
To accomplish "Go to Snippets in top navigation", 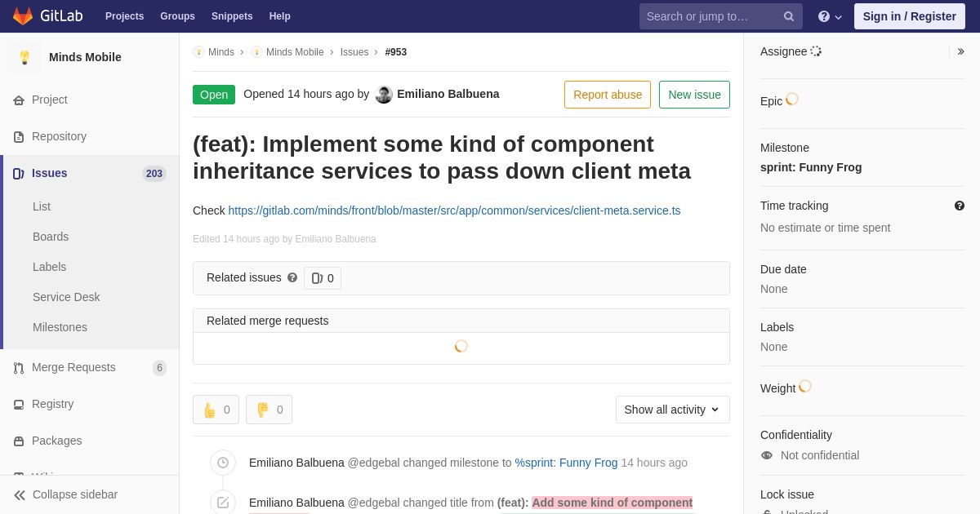I will [x=232, y=16].
